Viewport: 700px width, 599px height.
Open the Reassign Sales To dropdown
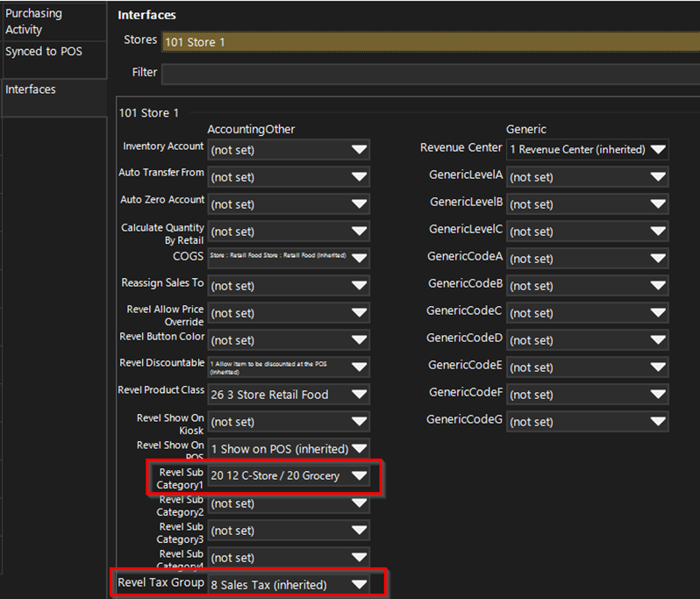pyautogui.click(x=289, y=286)
